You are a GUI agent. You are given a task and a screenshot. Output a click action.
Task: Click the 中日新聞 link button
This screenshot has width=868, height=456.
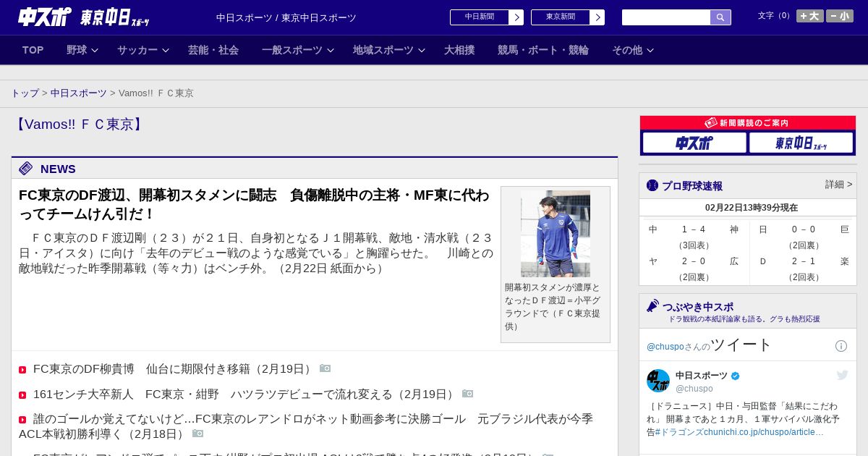[x=480, y=17]
